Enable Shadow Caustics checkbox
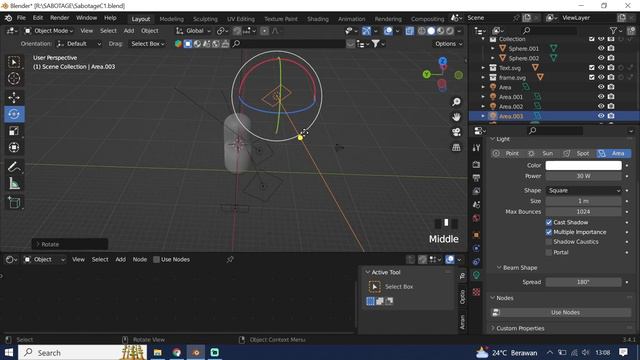 [x=549, y=242]
